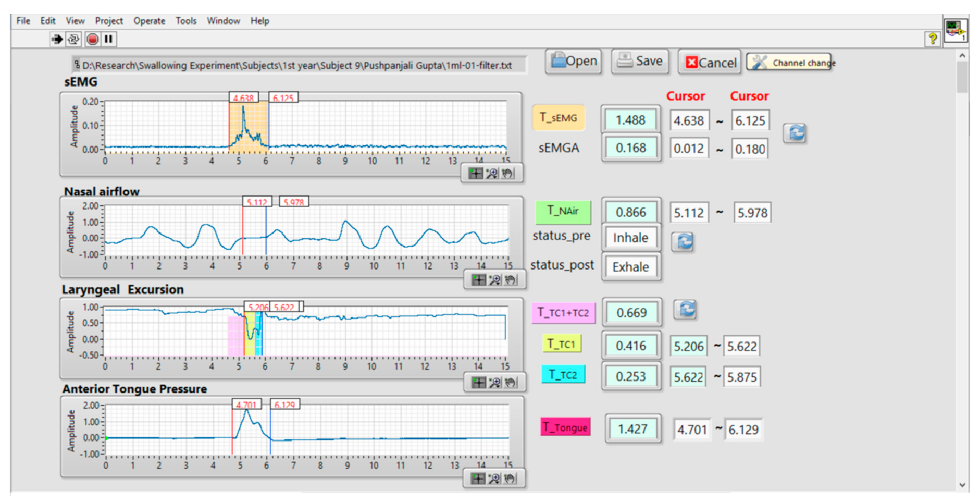Choose the cursor crosshair tool under Laryngeal Excursion graph

click(x=478, y=383)
